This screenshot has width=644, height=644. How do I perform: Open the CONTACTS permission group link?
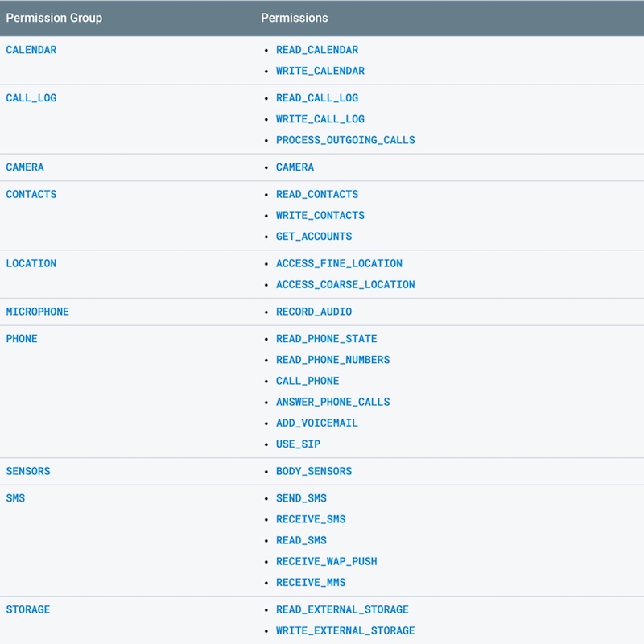tap(31, 194)
